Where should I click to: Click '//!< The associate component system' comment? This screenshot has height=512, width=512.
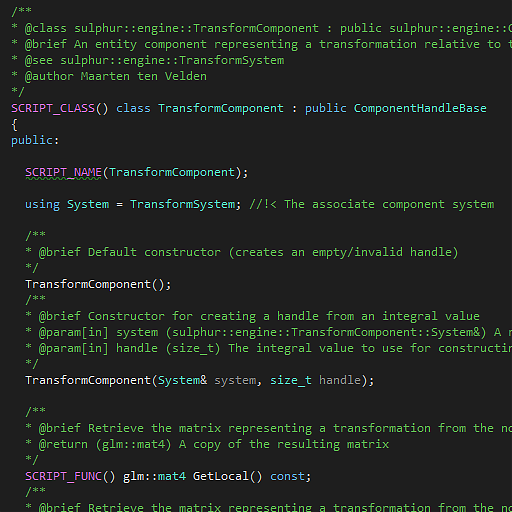(372, 204)
